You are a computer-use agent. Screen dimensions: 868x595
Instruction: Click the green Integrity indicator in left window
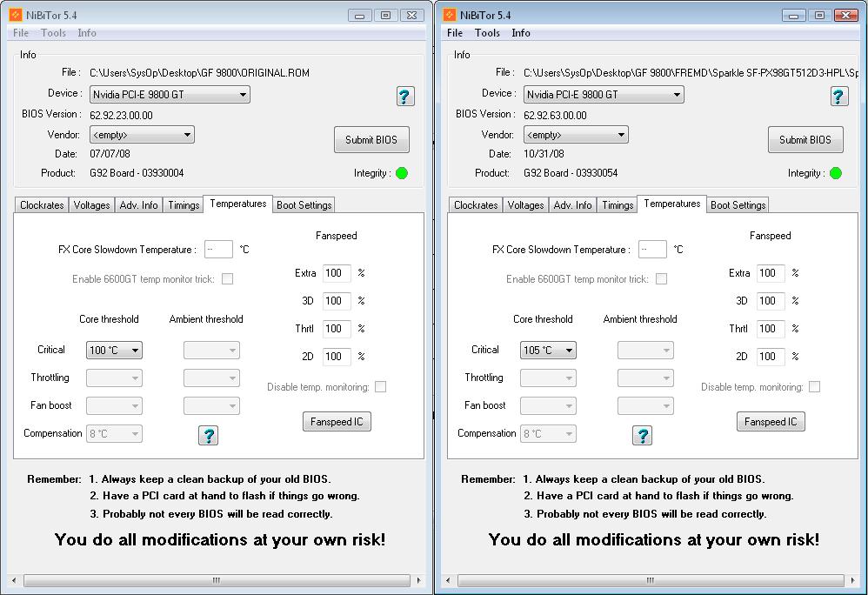click(402, 173)
